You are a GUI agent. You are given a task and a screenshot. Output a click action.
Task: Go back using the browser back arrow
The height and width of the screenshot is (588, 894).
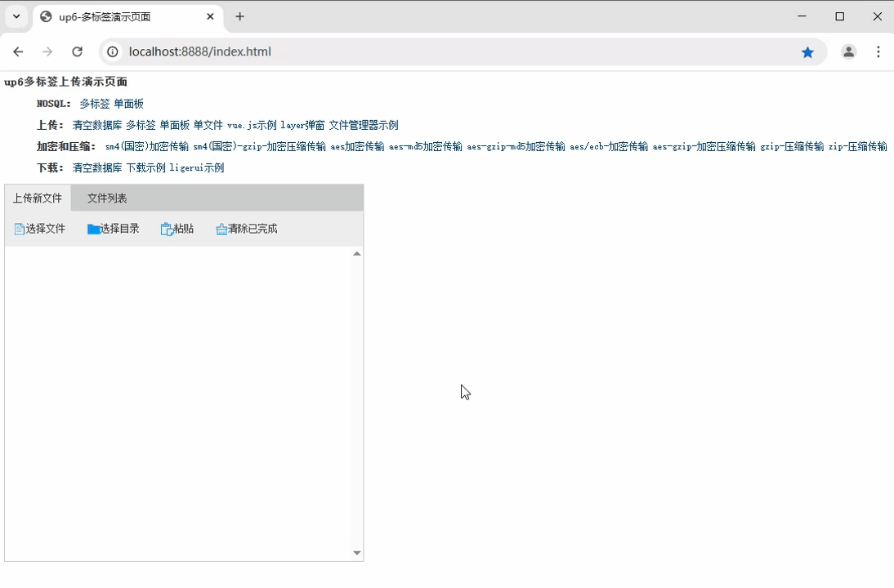pos(18,51)
